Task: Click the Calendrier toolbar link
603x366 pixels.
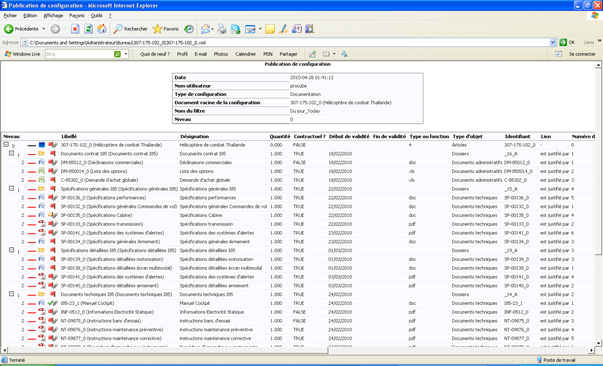Action: click(x=245, y=54)
